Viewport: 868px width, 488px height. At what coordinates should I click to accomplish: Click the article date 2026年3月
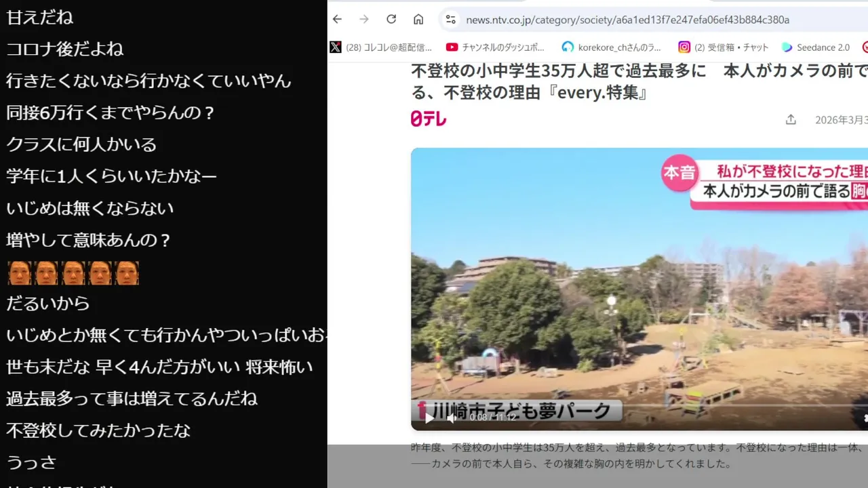coord(841,120)
